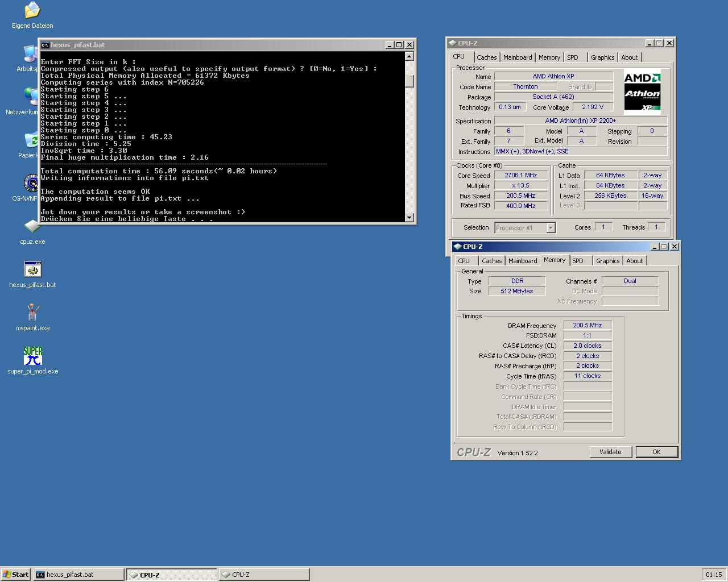Click the Cycle Time value 11 clocks
This screenshot has width=728, height=582.
point(588,376)
